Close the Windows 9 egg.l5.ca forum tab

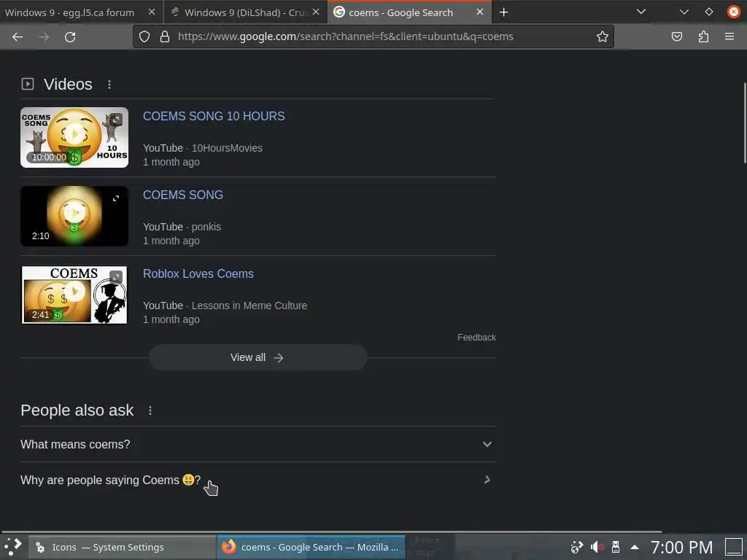click(x=152, y=12)
